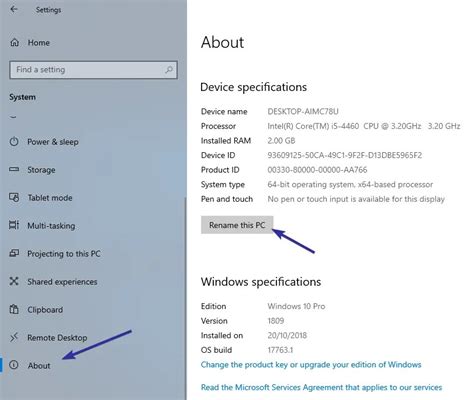Click the Tablet mode icon

point(14,197)
